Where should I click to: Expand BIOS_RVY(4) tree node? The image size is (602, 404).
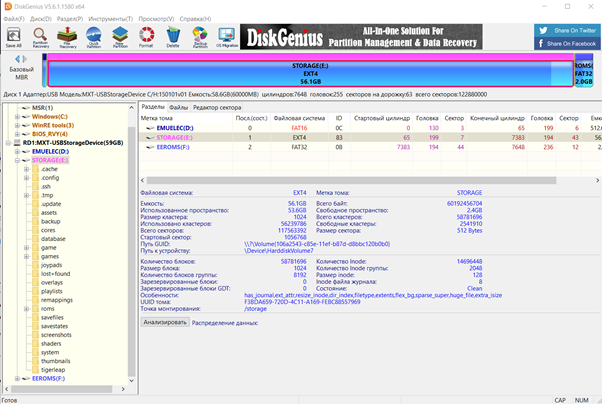click(17, 134)
